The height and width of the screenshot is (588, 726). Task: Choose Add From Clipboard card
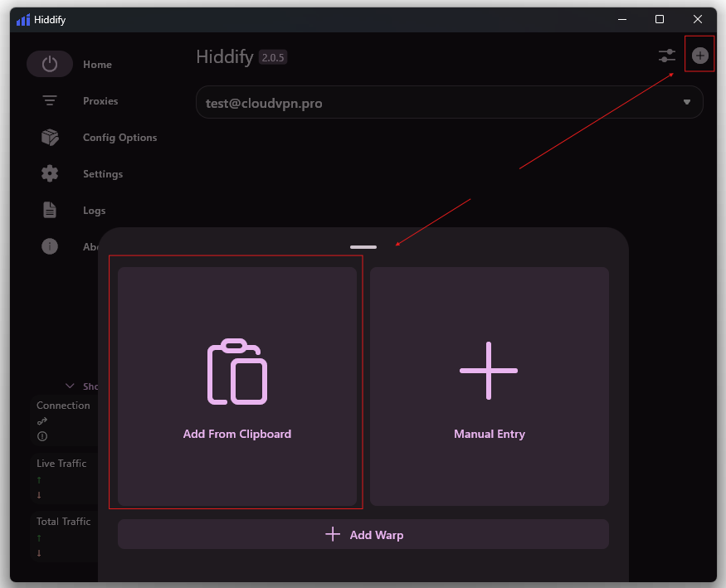pyautogui.click(x=237, y=386)
